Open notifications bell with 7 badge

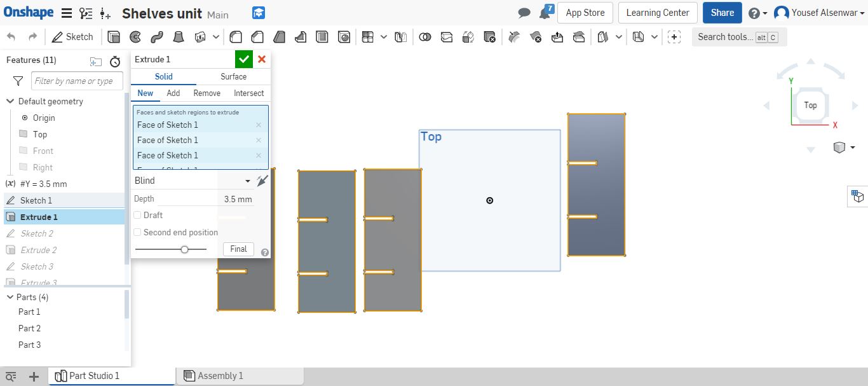[546, 12]
